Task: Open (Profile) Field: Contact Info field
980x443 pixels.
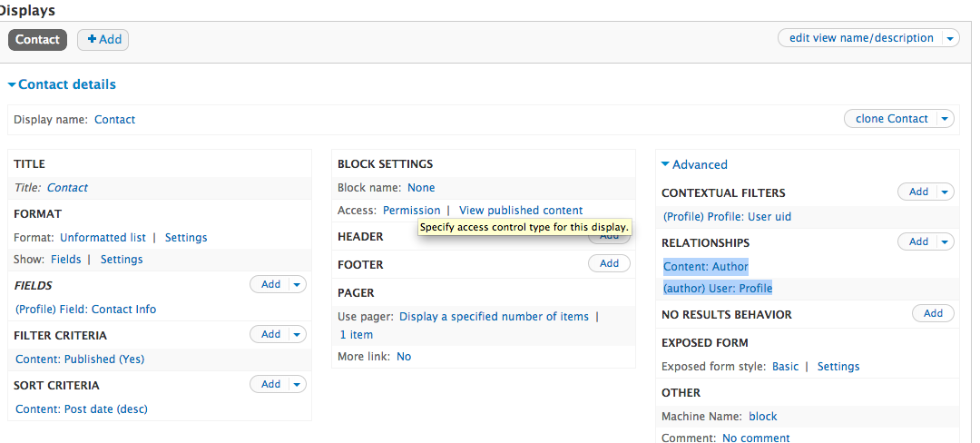Action: pyautogui.click(x=85, y=310)
